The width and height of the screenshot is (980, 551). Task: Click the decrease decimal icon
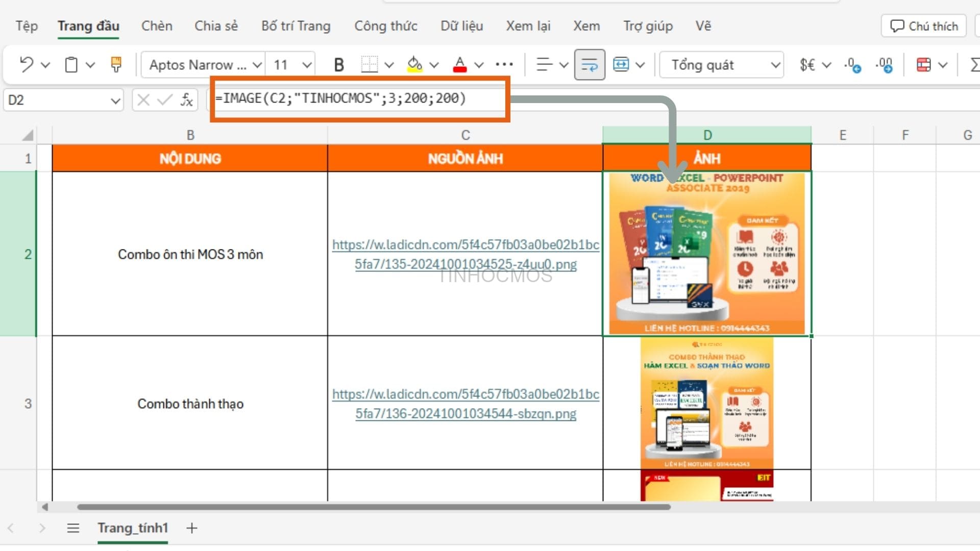[x=853, y=65]
